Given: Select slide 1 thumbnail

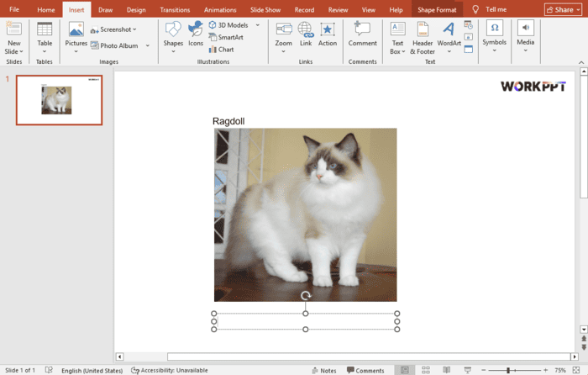Looking at the screenshot, I should (59, 100).
